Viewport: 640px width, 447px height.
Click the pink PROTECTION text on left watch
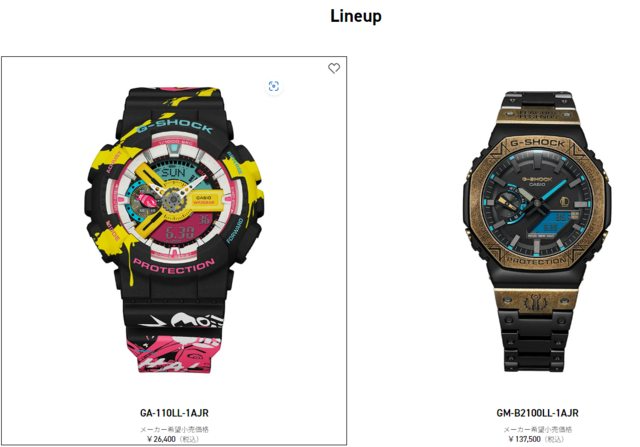pos(174,267)
